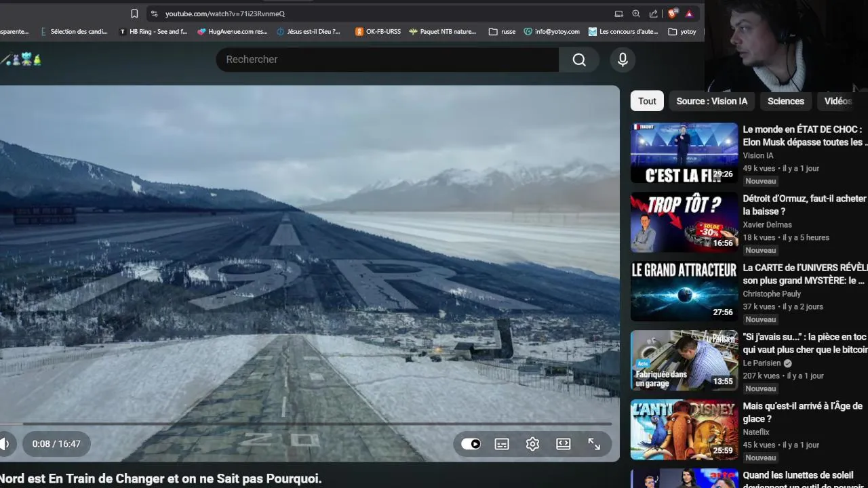Image resolution: width=868 pixels, height=488 pixels.
Task: Mute the video with speaker icon
Action: (x=4, y=444)
